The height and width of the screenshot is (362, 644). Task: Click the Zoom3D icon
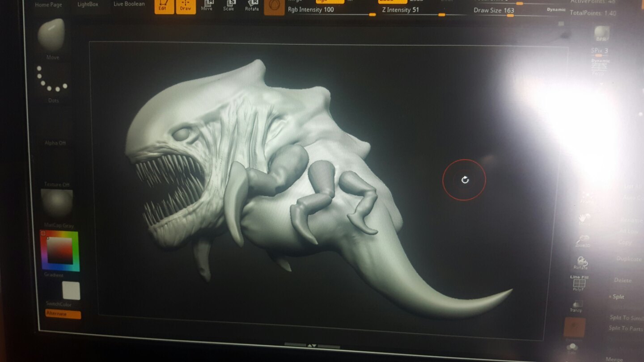(x=582, y=241)
